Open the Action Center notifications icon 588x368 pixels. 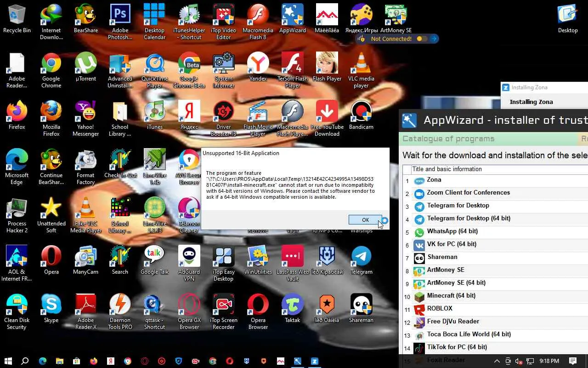pos(573,361)
